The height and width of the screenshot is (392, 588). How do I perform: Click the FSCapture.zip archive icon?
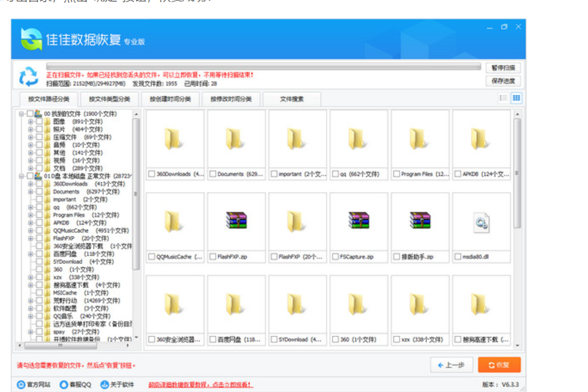358,220
